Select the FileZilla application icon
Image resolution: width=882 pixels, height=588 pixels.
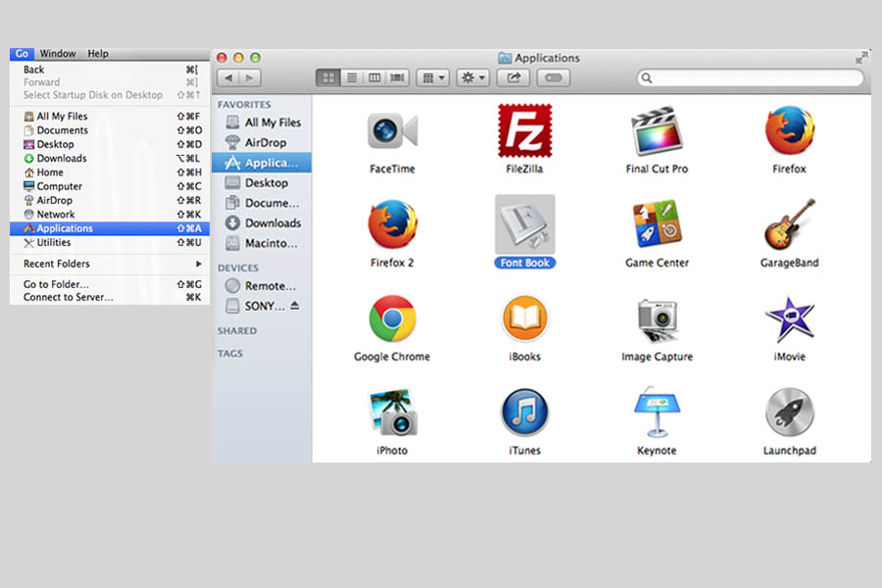[x=525, y=130]
